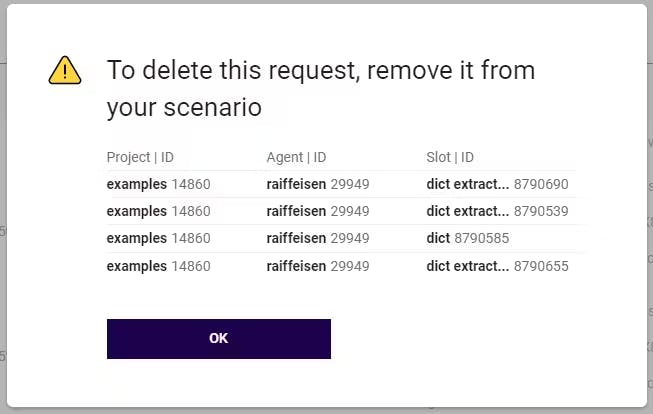
Task: Select slot ID 8790539
Action: [x=541, y=211]
